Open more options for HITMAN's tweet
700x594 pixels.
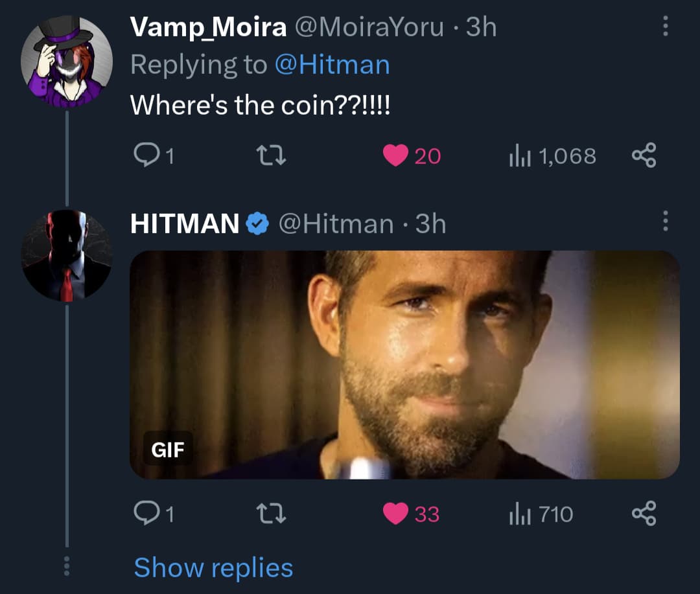coord(664,223)
